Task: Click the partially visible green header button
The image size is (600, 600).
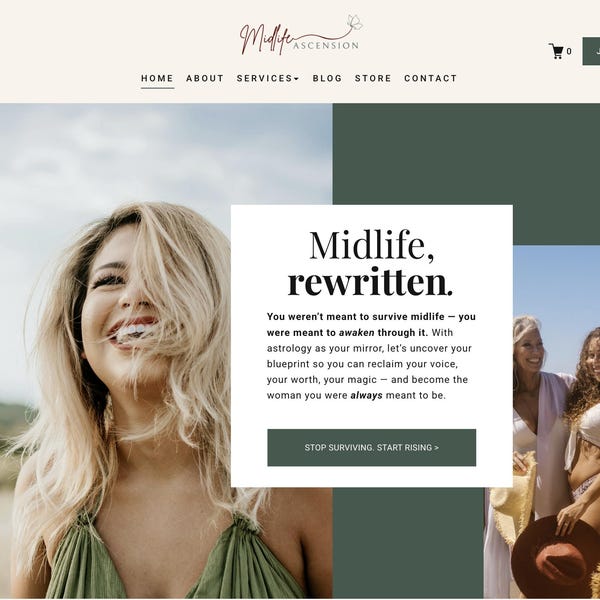Action: [591, 51]
